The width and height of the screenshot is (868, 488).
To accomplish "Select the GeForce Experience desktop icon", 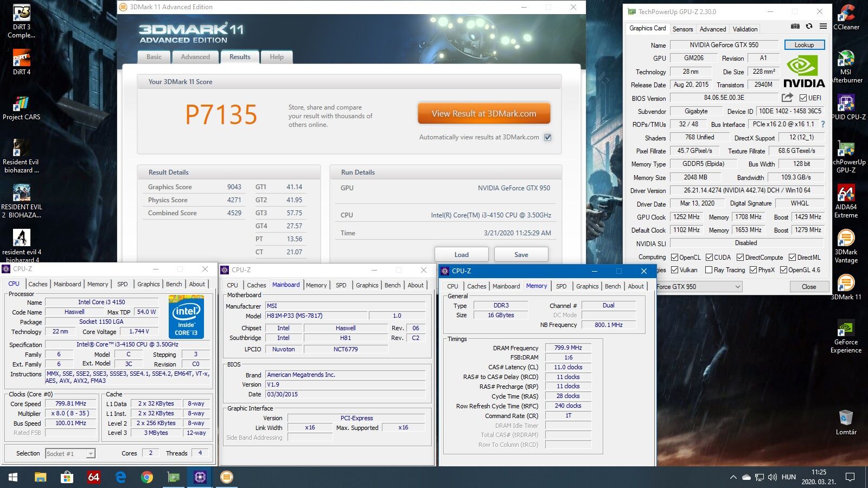I will pos(846,337).
